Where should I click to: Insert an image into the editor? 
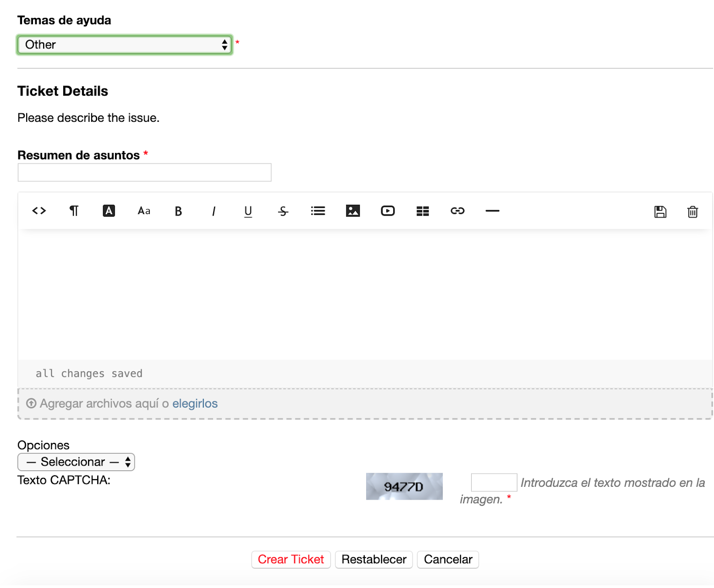352,211
